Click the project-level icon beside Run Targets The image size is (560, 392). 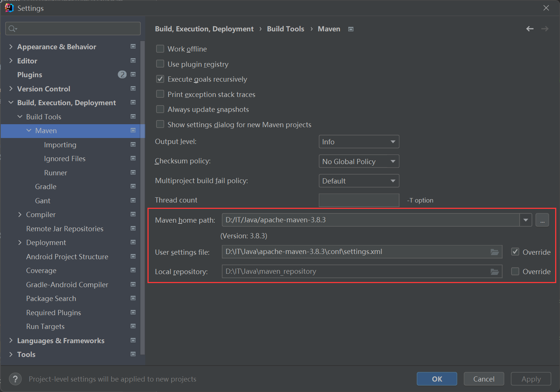point(133,326)
